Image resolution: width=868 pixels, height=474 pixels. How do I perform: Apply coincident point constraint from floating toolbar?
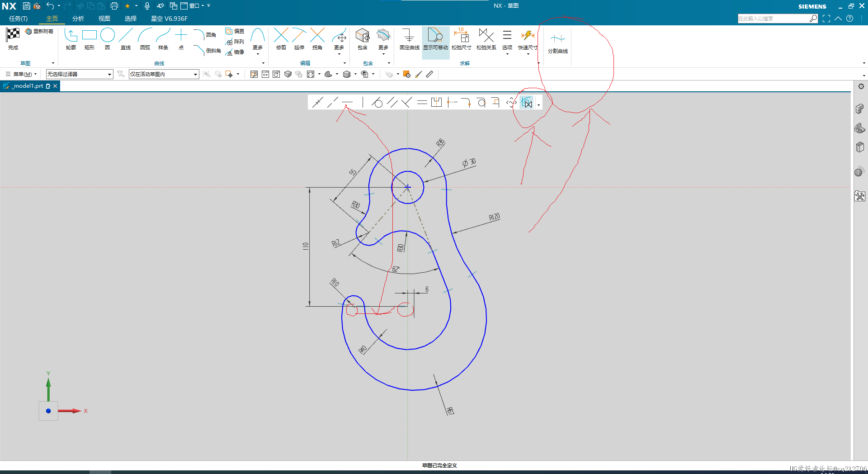(x=318, y=102)
